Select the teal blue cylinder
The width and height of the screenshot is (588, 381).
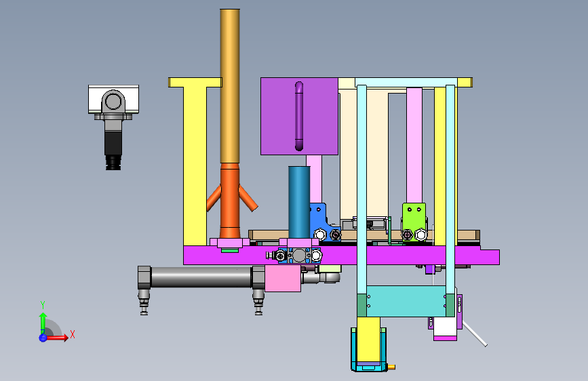[x=299, y=203]
